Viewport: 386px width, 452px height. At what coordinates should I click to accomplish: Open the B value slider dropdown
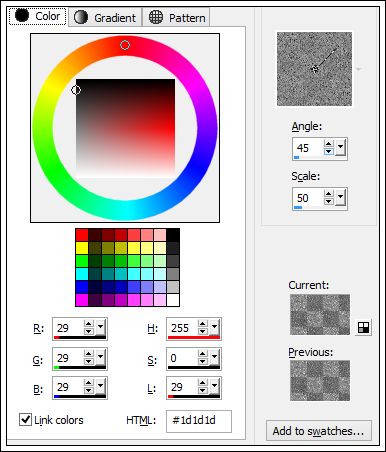100,387
